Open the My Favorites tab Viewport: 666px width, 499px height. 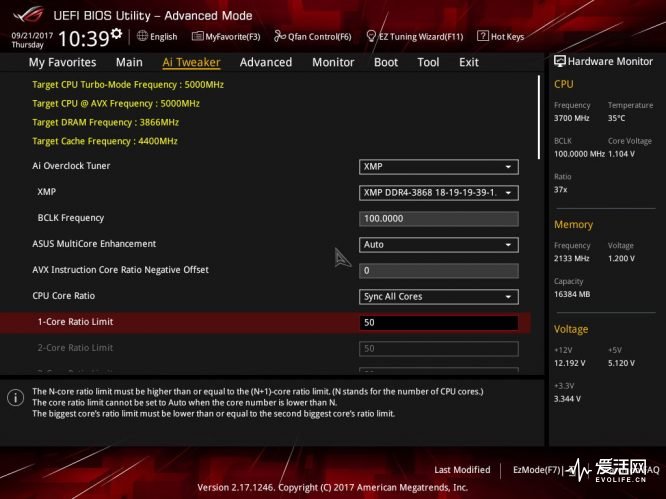pos(62,62)
